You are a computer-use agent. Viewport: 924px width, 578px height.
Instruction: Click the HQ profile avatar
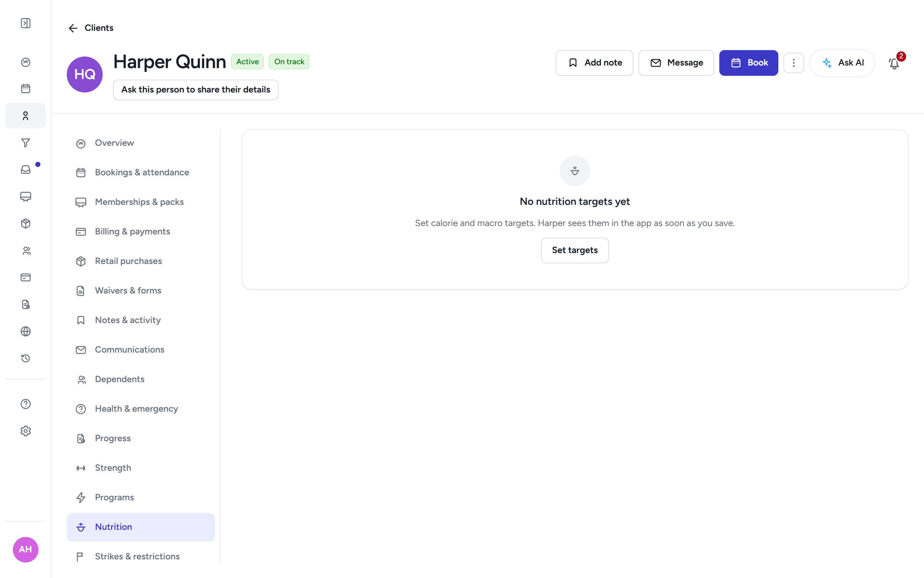[x=85, y=74]
